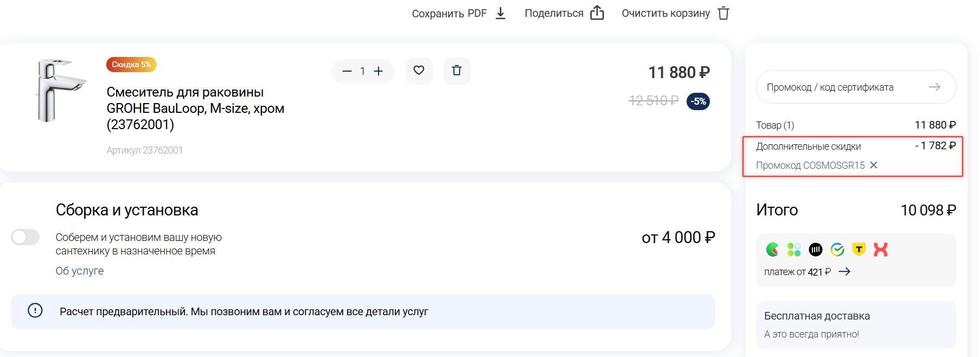
Task: Click the faucet product thumbnail image
Action: point(59,91)
